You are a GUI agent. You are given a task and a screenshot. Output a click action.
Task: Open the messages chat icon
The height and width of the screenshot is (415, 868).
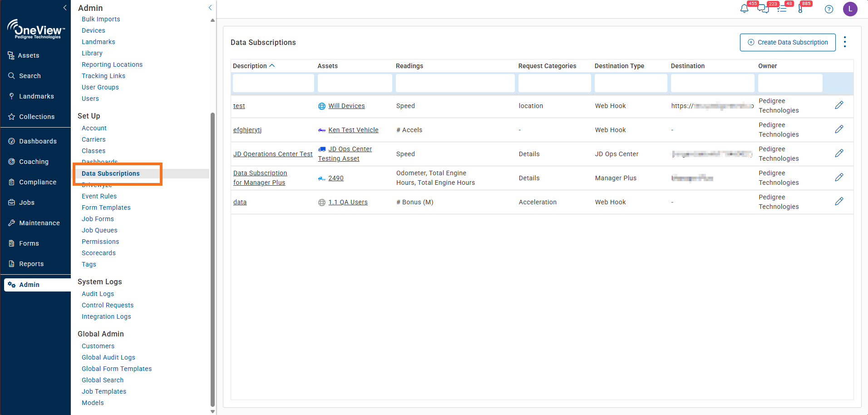point(763,9)
